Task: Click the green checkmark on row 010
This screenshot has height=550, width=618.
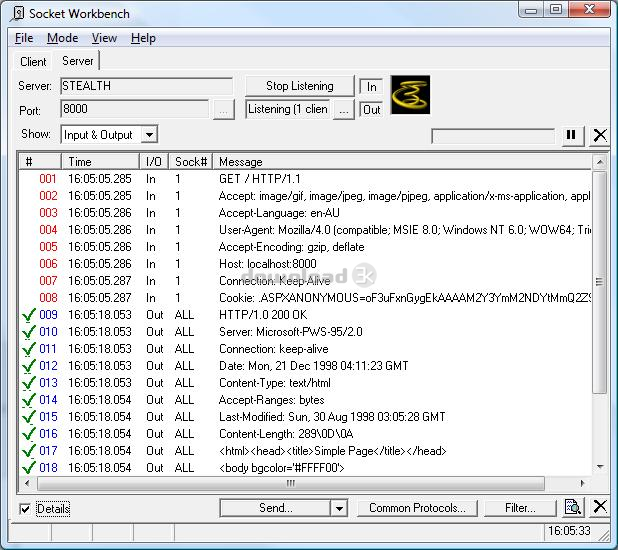Action: (x=29, y=332)
